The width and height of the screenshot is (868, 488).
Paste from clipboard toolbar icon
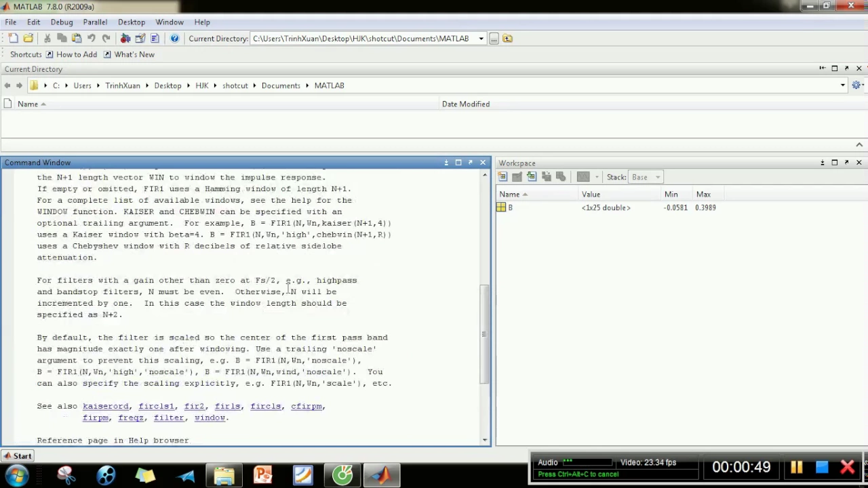tap(77, 39)
